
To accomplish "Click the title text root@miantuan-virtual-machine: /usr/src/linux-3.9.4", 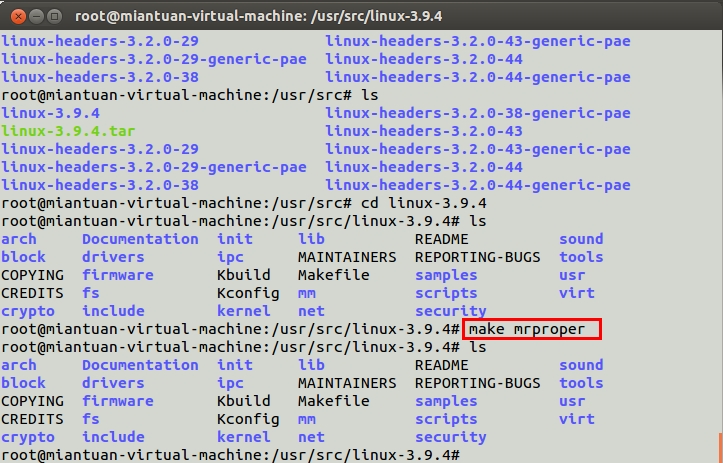I will tap(258, 16).
